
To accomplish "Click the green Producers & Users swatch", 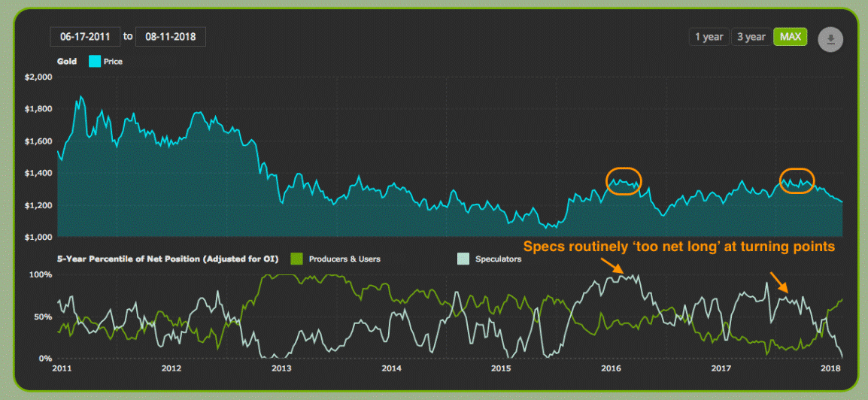I will coord(299,259).
